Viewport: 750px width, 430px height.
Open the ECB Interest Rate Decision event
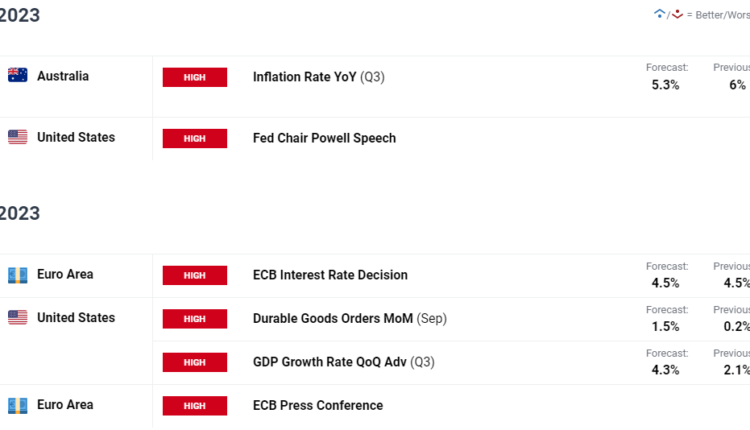330,275
